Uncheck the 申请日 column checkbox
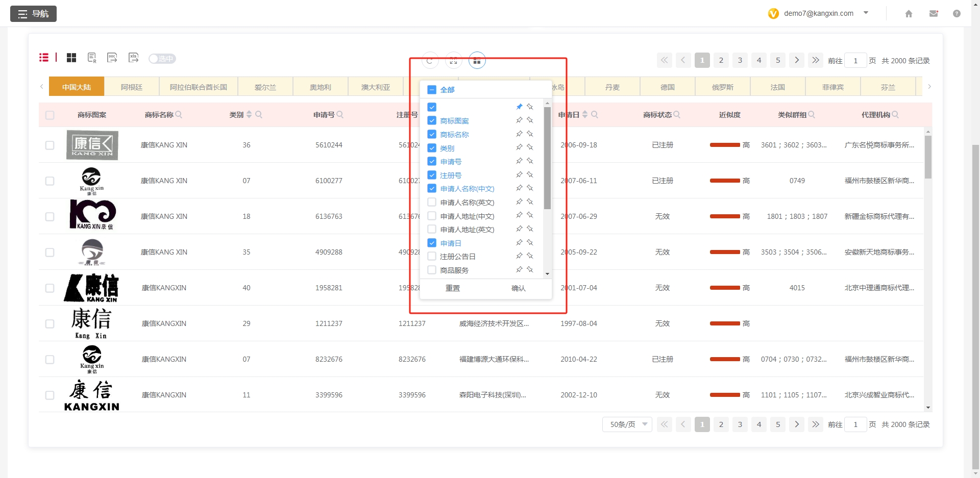Image resolution: width=980 pixels, height=478 pixels. coord(431,242)
